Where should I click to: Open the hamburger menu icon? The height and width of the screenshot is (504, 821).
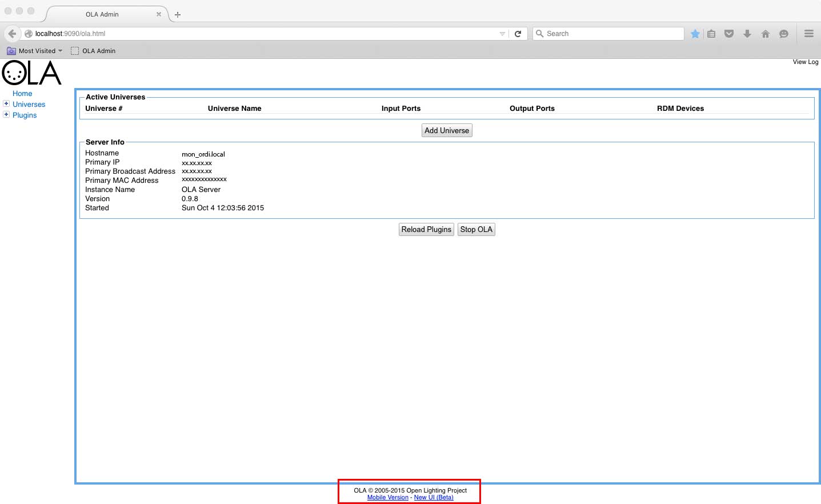pos(808,34)
